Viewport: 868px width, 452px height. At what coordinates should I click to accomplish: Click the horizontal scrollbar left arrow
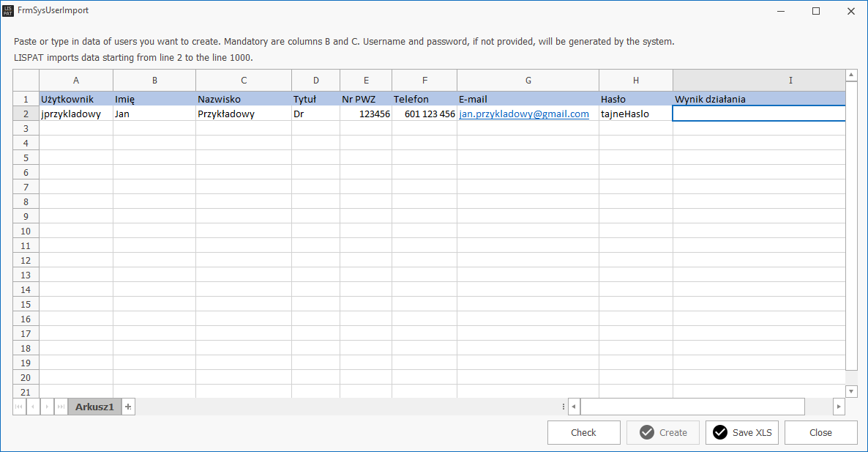tap(575, 407)
